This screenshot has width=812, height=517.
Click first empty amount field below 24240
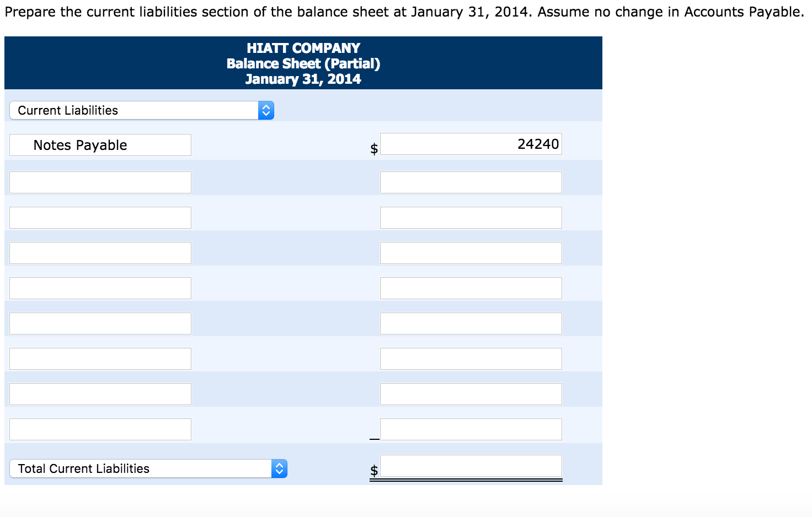(x=471, y=182)
